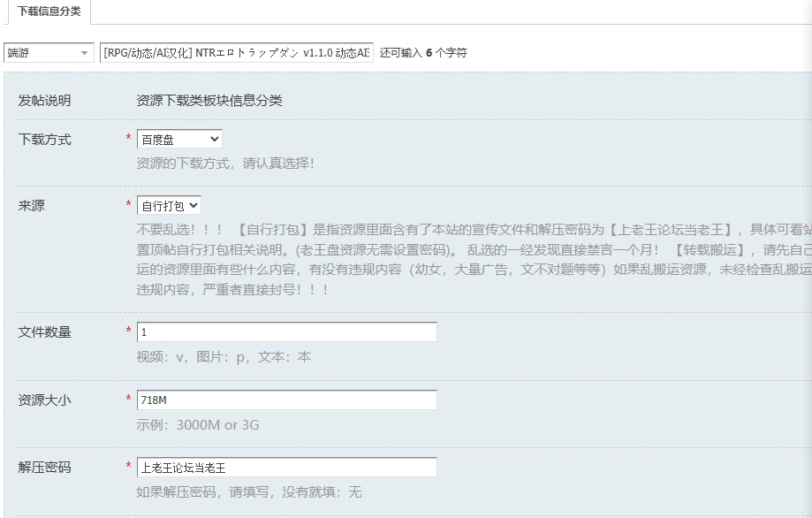Select the hint 示例：3000M or 3G
The height and width of the screenshot is (518, 812).
(x=197, y=425)
